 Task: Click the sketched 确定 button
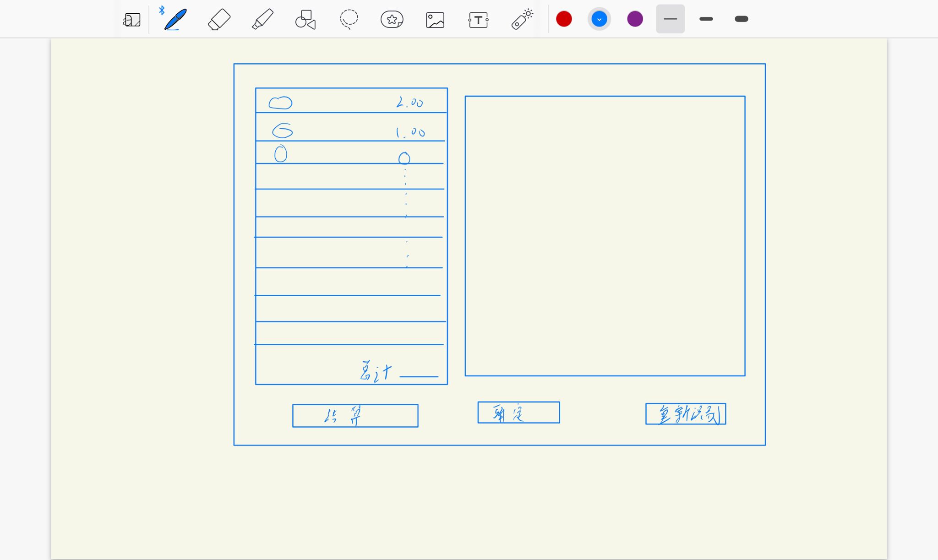point(518,412)
